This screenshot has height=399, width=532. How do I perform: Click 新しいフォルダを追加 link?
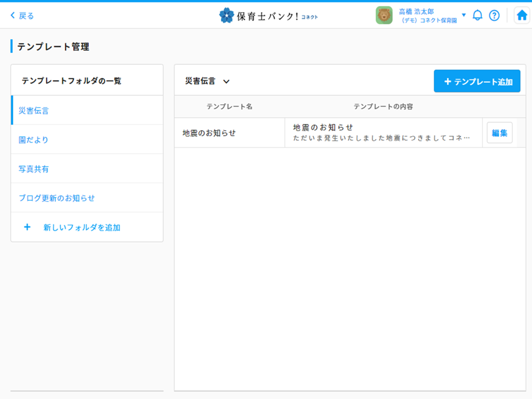click(x=82, y=227)
